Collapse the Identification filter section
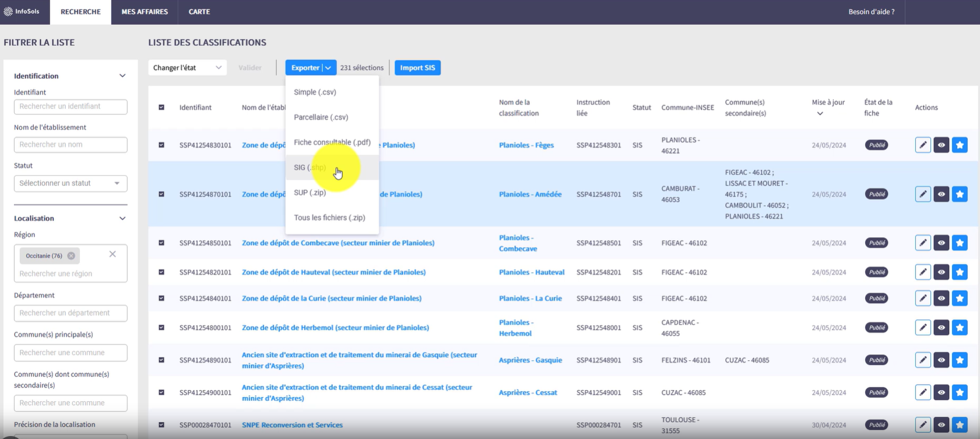Image resolution: width=980 pixels, height=439 pixels. pyautogui.click(x=122, y=76)
